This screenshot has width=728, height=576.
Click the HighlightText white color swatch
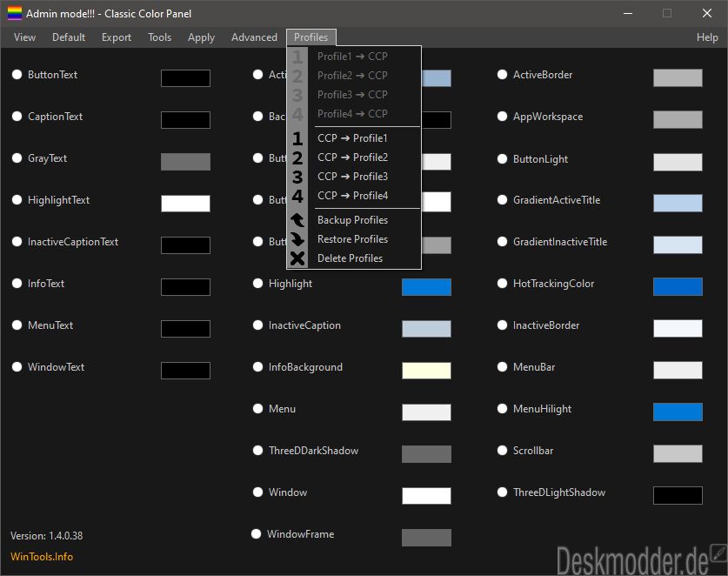coord(186,204)
